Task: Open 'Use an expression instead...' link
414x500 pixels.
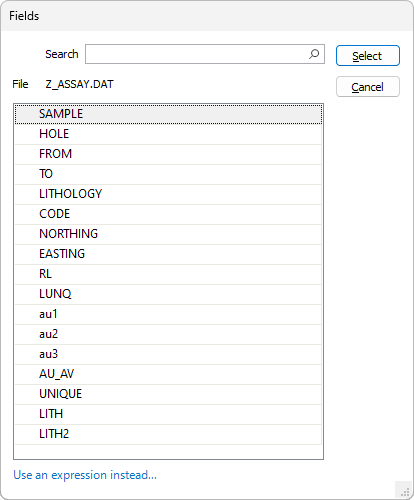Action: tap(85, 475)
